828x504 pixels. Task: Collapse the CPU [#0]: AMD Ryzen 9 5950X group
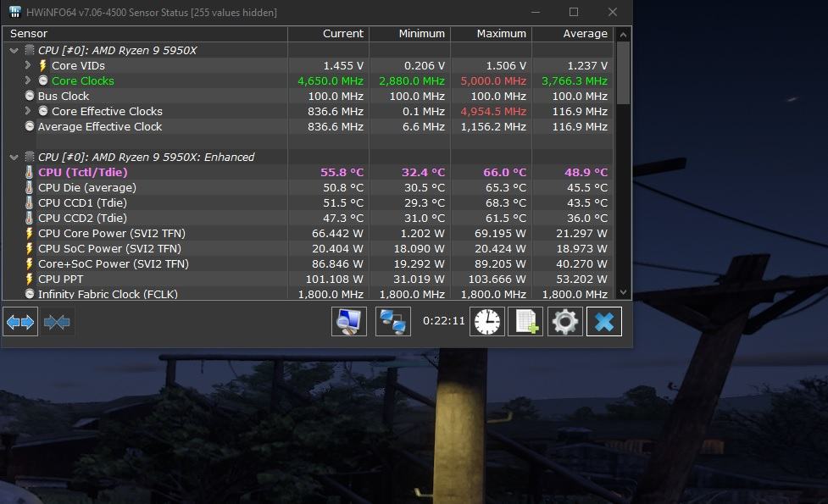point(14,51)
